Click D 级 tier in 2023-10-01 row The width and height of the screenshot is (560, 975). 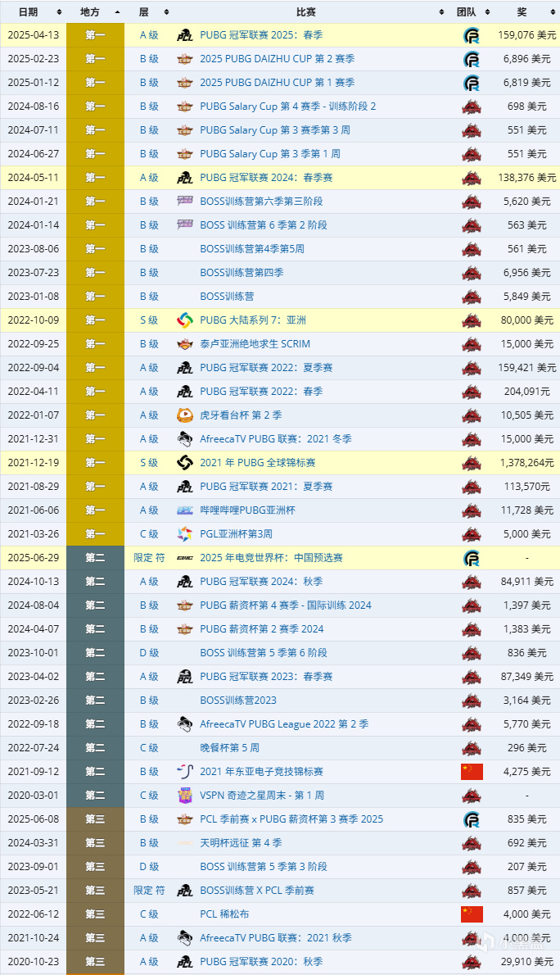pyautogui.click(x=149, y=653)
